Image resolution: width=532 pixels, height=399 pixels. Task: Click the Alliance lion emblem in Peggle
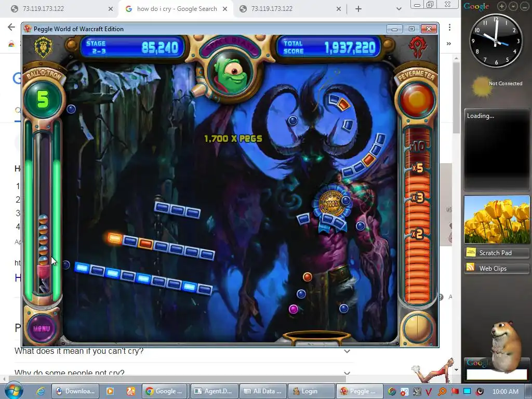pos(43,47)
